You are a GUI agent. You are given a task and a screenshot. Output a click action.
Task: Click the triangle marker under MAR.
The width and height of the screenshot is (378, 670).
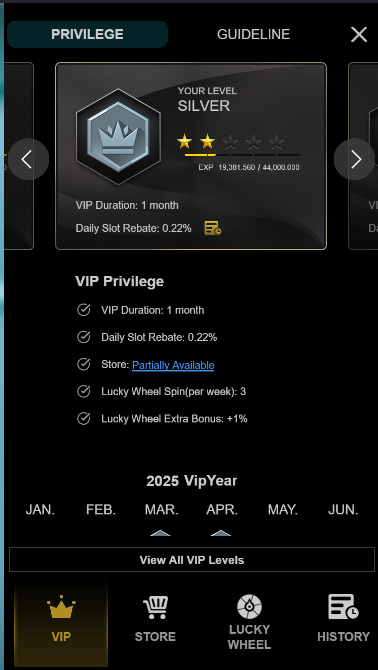click(x=161, y=532)
